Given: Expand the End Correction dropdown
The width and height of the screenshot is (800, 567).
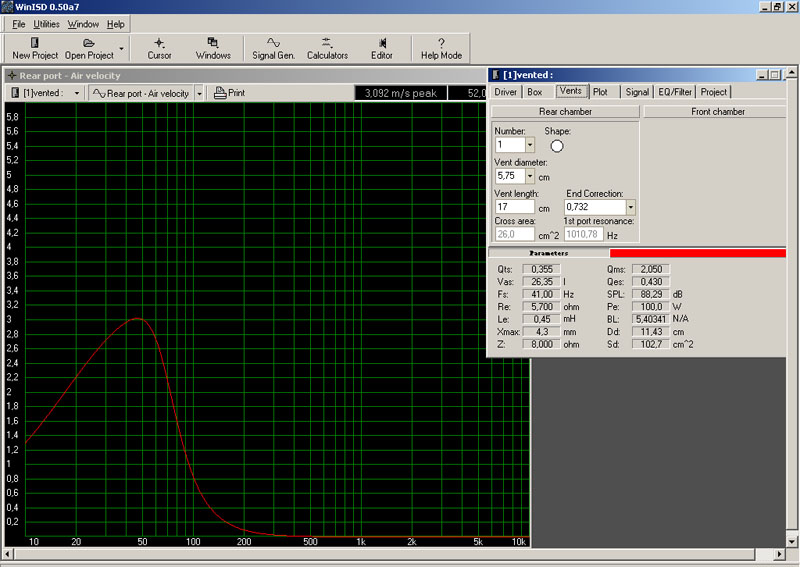Looking at the screenshot, I should coord(630,207).
